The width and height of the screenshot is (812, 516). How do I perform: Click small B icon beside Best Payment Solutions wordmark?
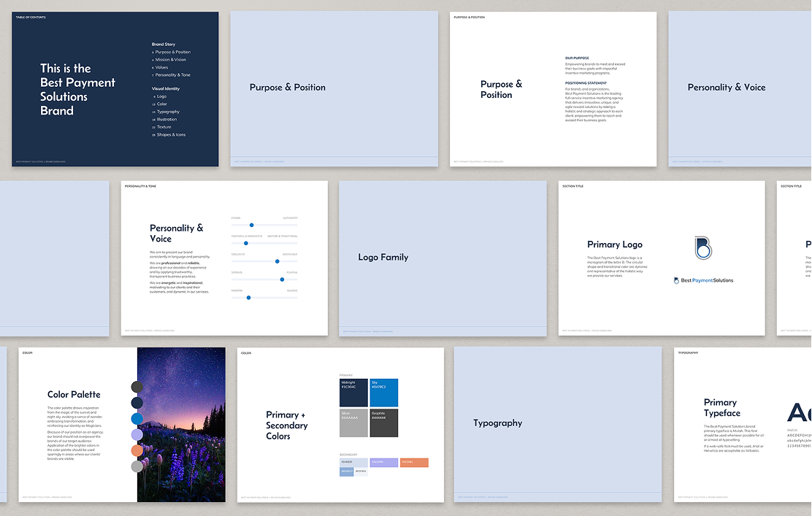coord(676,280)
